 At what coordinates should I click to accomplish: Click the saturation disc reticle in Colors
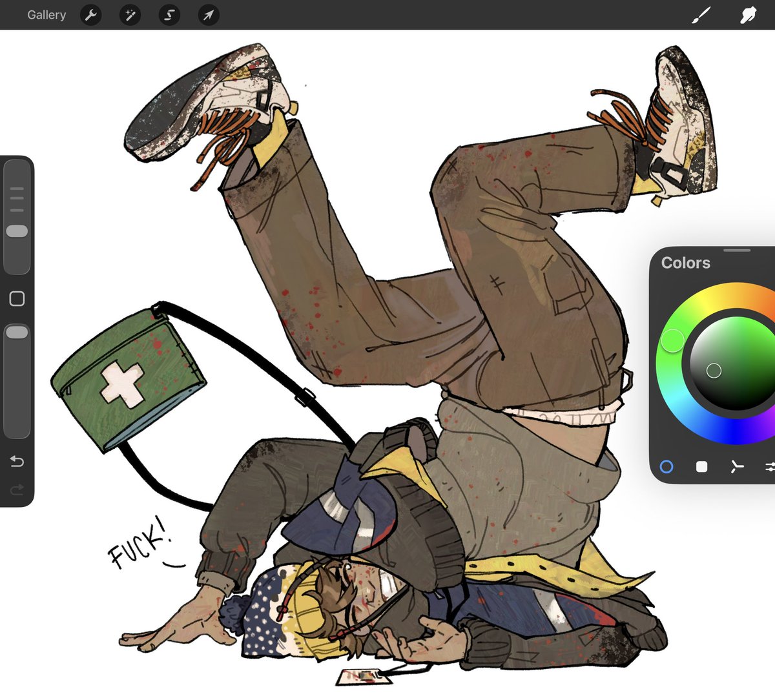(x=714, y=370)
